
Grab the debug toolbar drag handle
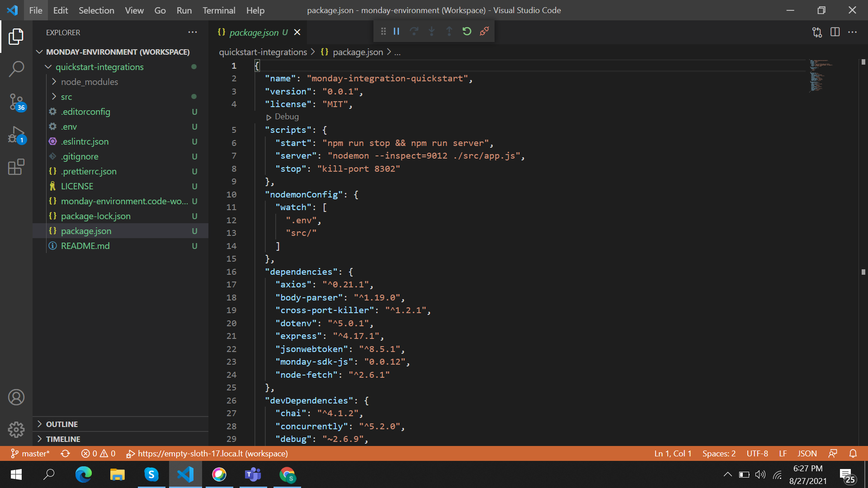(x=383, y=32)
